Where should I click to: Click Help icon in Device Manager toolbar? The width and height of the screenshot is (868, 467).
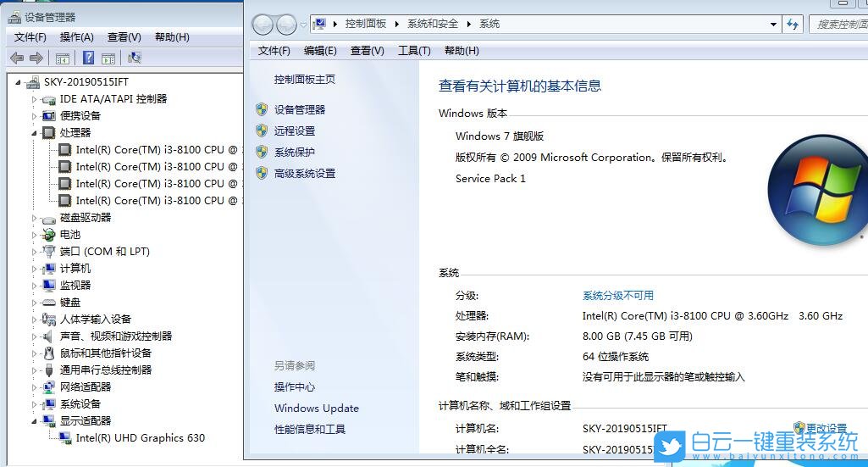tap(88, 58)
